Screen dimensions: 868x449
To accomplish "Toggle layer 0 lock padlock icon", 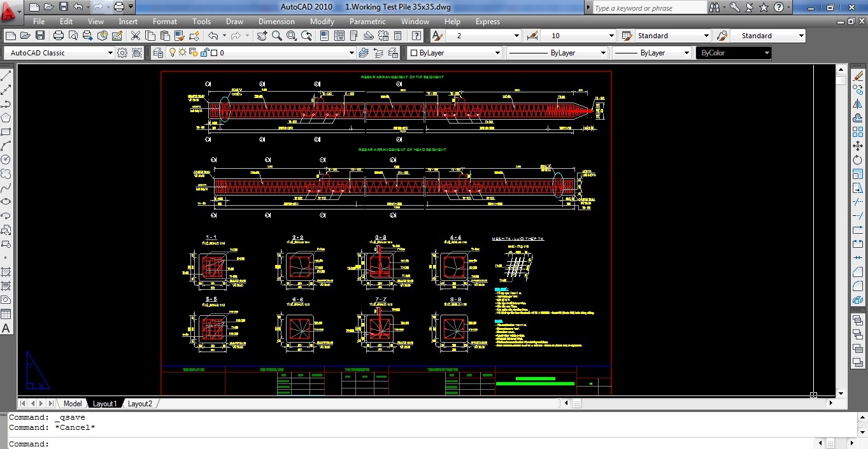I will [204, 53].
